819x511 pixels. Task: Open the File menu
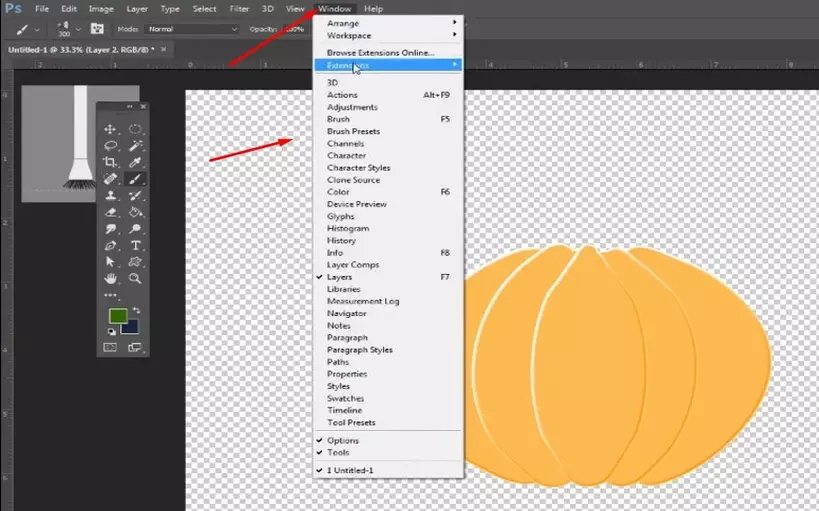[42, 9]
